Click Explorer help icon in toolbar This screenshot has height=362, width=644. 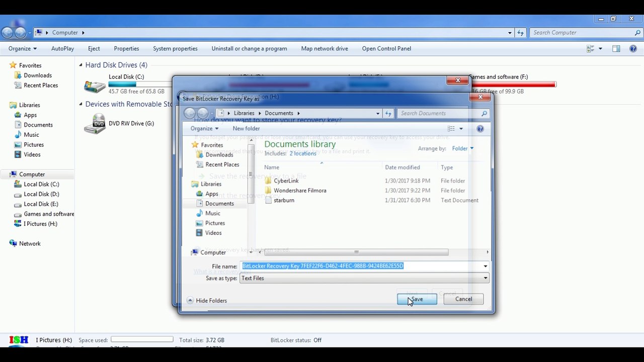[x=633, y=49]
